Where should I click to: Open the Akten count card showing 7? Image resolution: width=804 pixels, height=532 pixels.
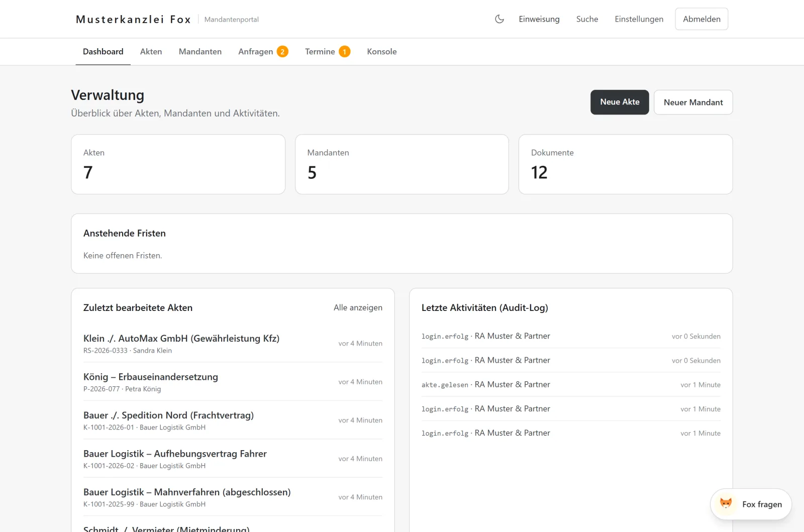click(x=178, y=164)
